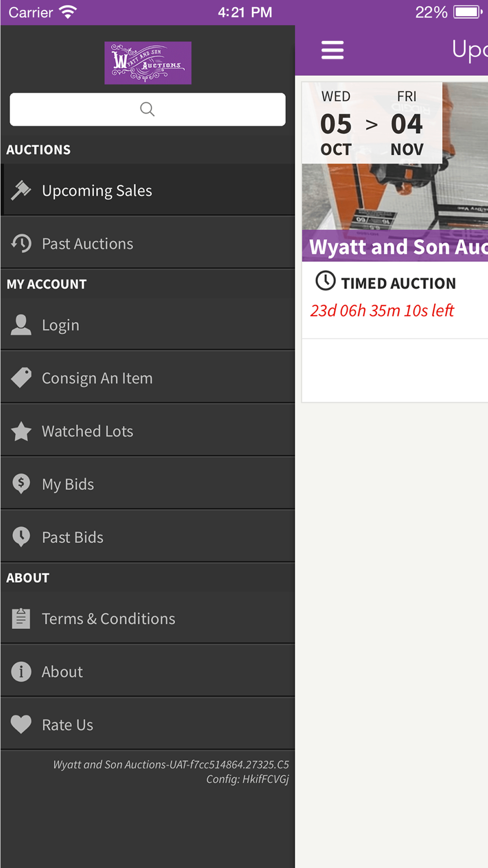Tap the clock pin icon for Past Bids

click(x=21, y=537)
